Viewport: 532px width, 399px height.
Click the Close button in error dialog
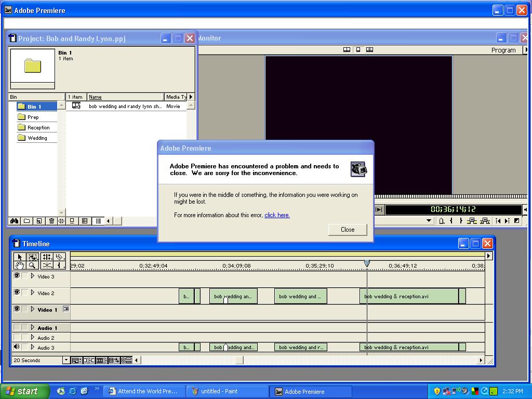pyautogui.click(x=348, y=230)
